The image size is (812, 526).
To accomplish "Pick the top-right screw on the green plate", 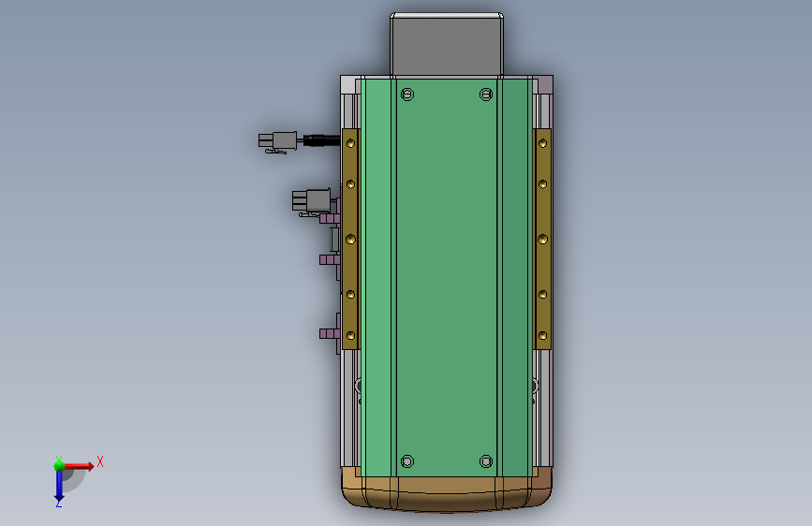I will [x=486, y=95].
